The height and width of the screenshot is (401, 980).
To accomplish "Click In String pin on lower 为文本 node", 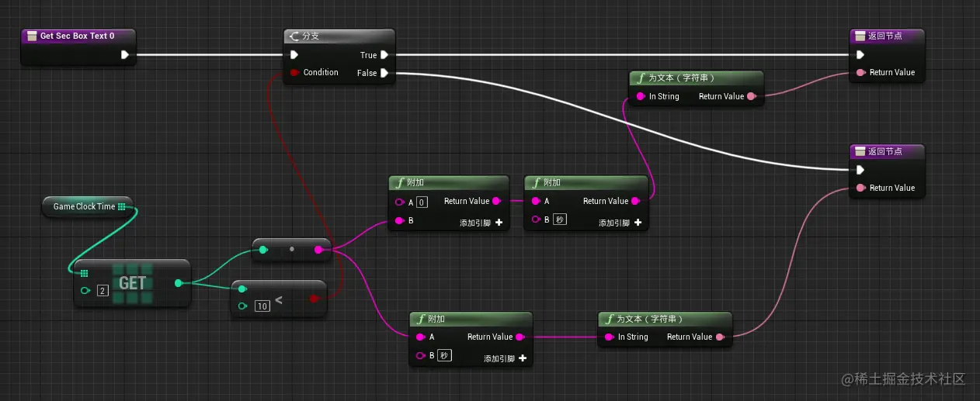I will 609,337.
